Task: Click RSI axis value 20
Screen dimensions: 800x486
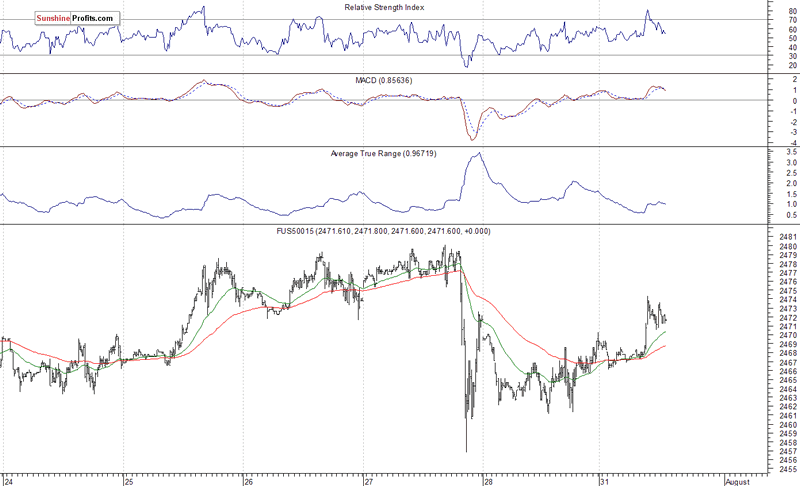Action: 793,65
